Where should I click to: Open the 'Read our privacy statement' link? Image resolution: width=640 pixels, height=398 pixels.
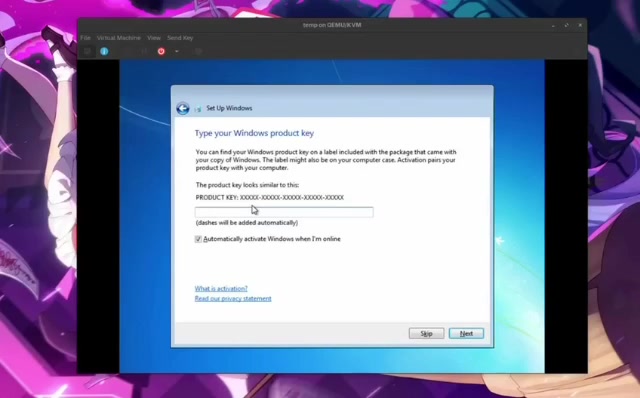pyautogui.click(x=233, y=298)
